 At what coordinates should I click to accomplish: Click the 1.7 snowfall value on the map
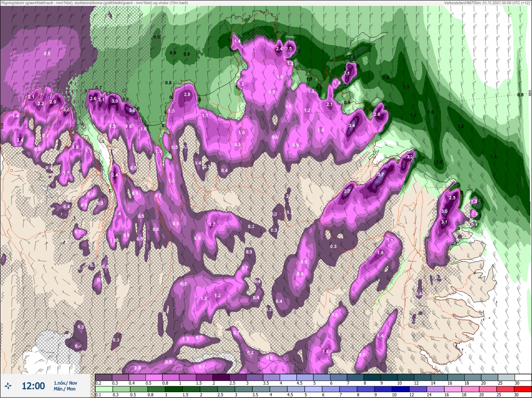[x=212, y=225]
